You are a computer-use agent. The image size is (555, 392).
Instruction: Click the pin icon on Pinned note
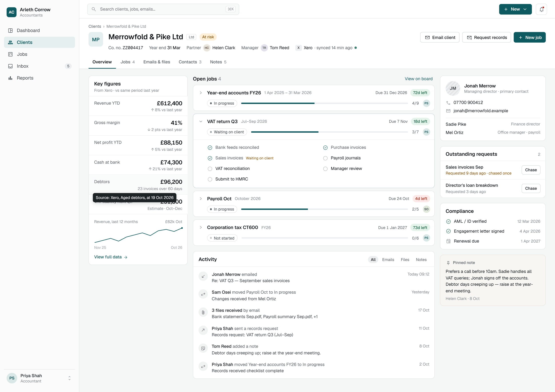point(448,263)
